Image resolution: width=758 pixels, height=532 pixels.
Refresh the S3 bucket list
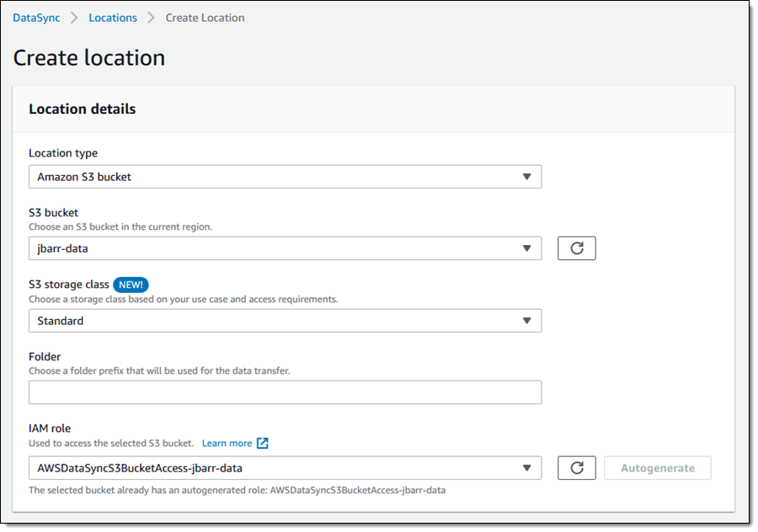(x=577, y=248)
